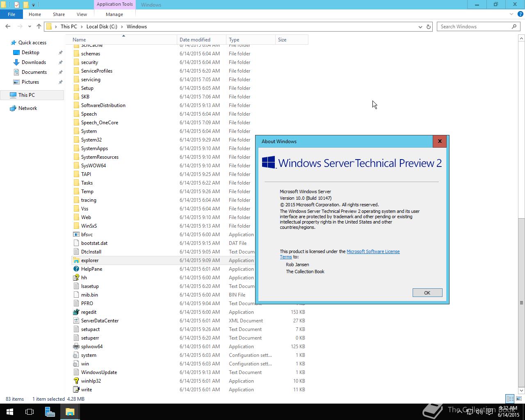
Task: Select the WinSxS folder icon
Action: coord(76,226)
